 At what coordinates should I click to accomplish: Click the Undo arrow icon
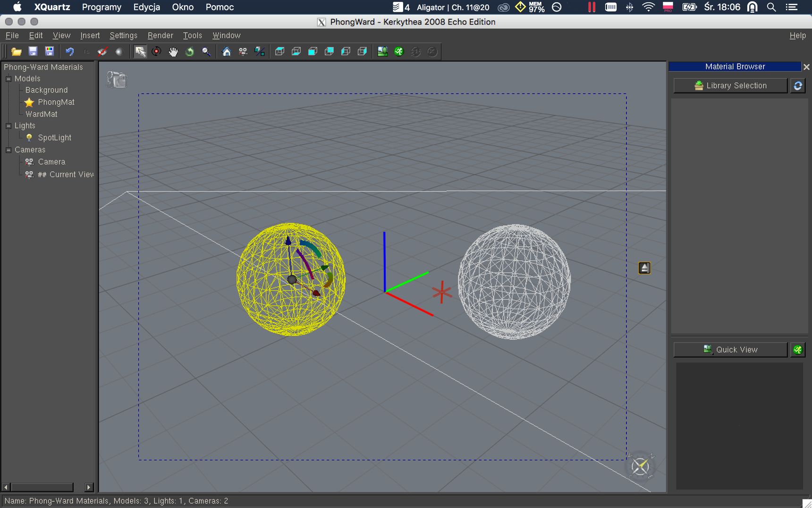coord(70,52)
